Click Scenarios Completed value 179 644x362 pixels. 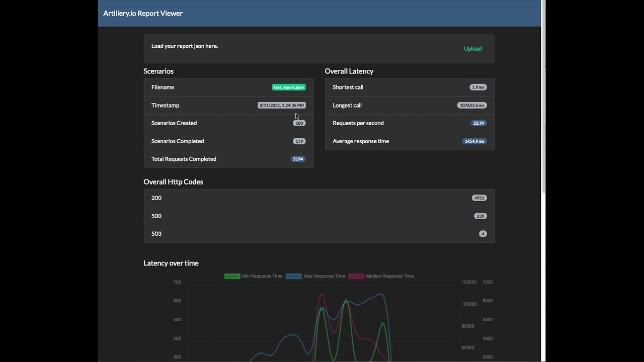point(299,141)
